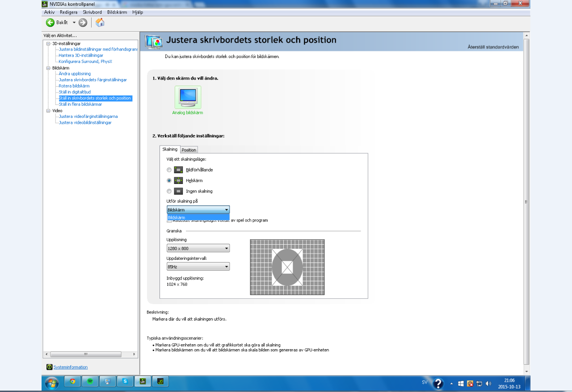Select Ställ in skrivbordets storlek och position
Image resolution: width=572 pixels, height=392 pixels.
click(x=95, y=98)
